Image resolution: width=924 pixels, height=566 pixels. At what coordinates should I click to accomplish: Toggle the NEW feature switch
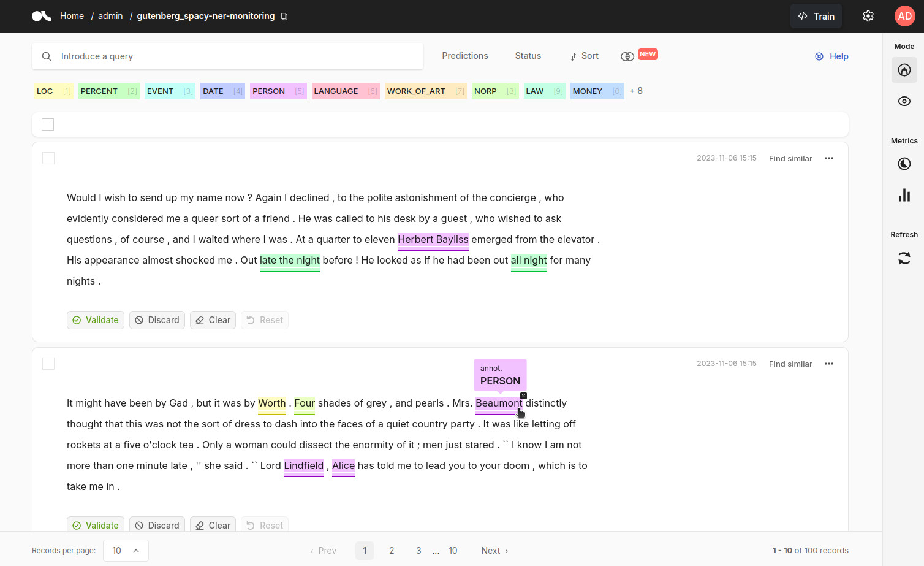[627, 56]
